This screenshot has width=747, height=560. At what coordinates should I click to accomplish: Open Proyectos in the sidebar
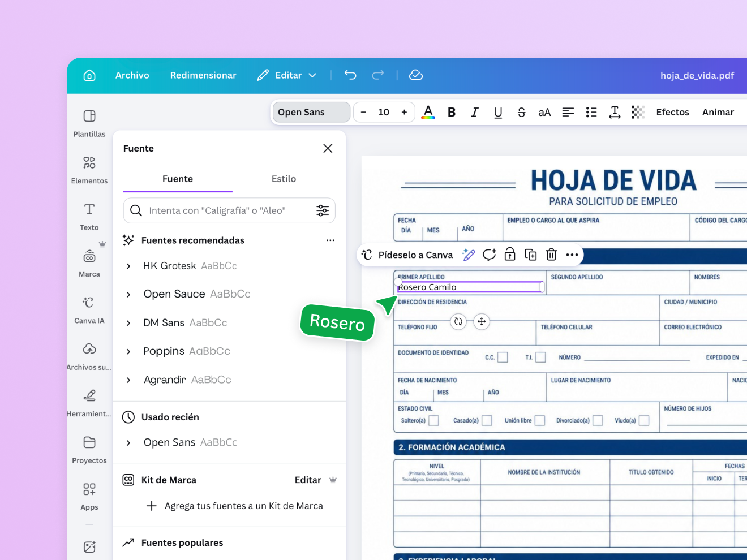pyautogui.click(x=89, y=450)
